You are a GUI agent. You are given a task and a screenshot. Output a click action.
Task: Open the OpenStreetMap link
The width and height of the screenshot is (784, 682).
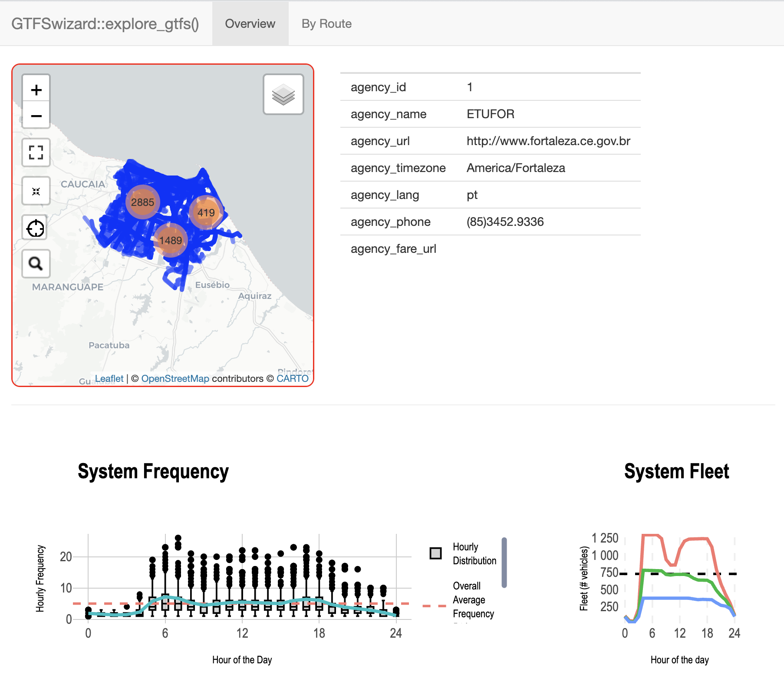[x=175, y=378]
